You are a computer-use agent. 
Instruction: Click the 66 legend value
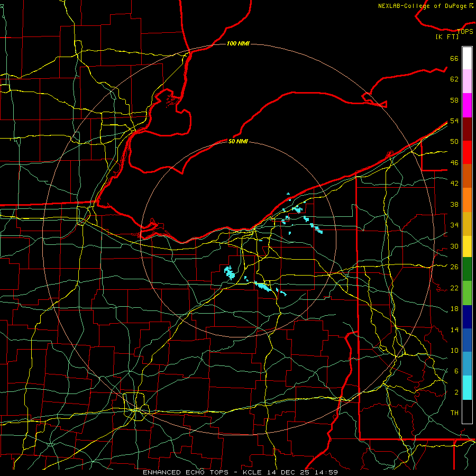pos(454,59)
